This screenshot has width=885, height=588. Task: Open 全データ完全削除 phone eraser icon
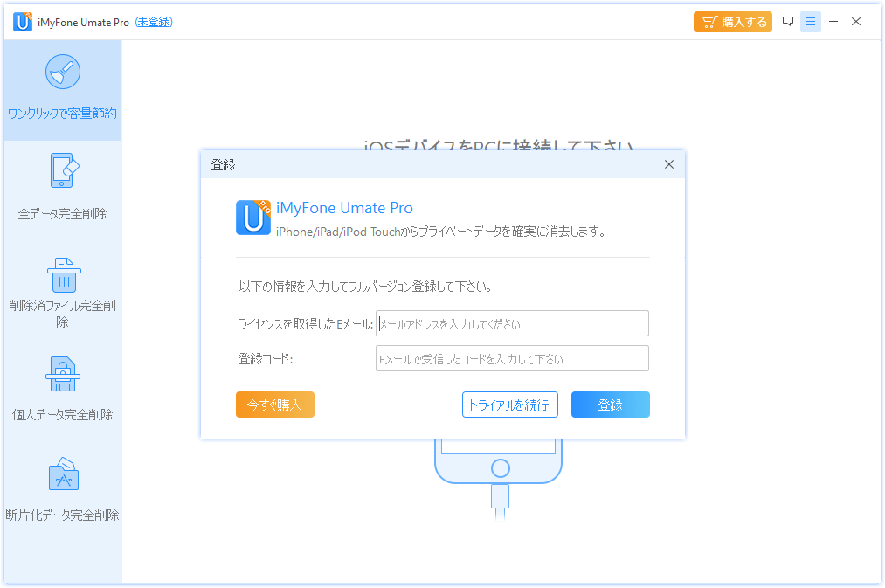63,172
